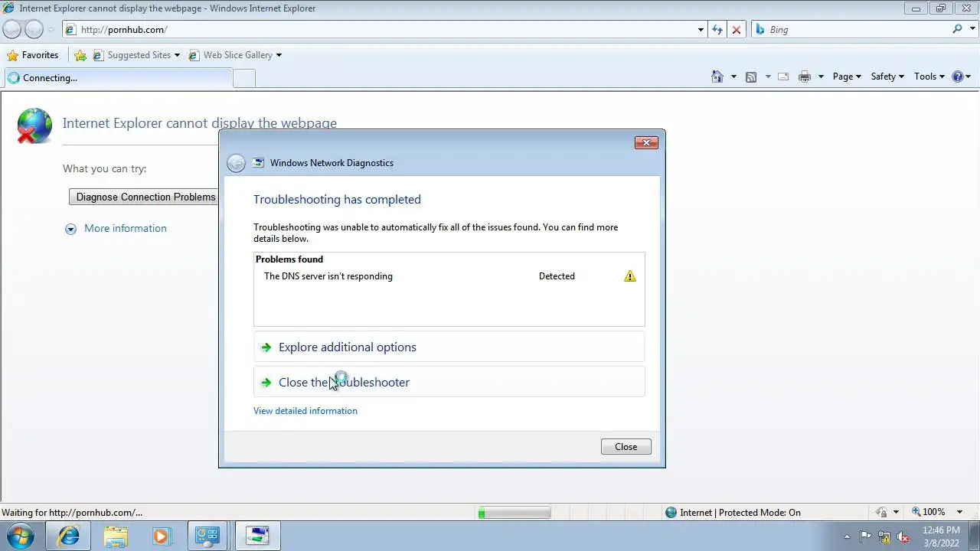Click the blank New Tab button

click(x=244, y=78)
